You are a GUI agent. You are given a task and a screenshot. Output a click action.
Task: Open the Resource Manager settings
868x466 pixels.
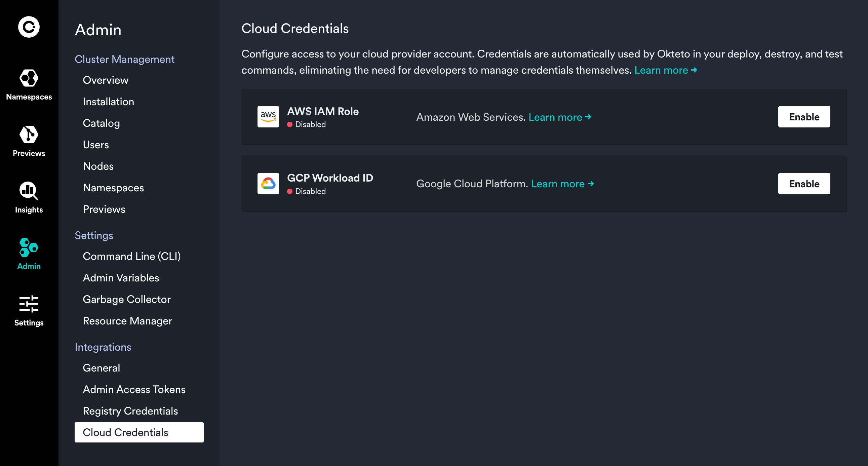[127, 321]
